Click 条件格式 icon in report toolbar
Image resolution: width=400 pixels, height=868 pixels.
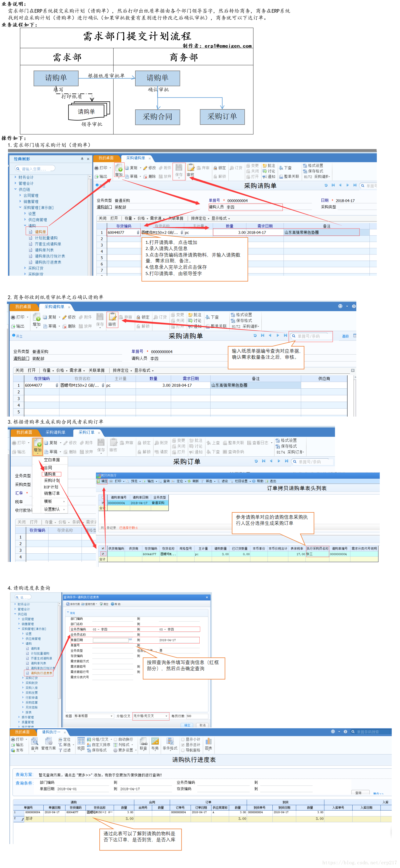pyautogui.click(x=170, y=744)
